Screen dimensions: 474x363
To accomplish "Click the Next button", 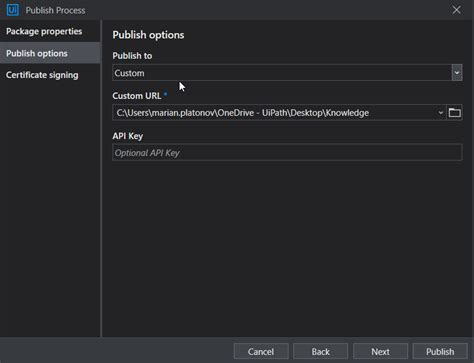I will click(x=380, y=352).
